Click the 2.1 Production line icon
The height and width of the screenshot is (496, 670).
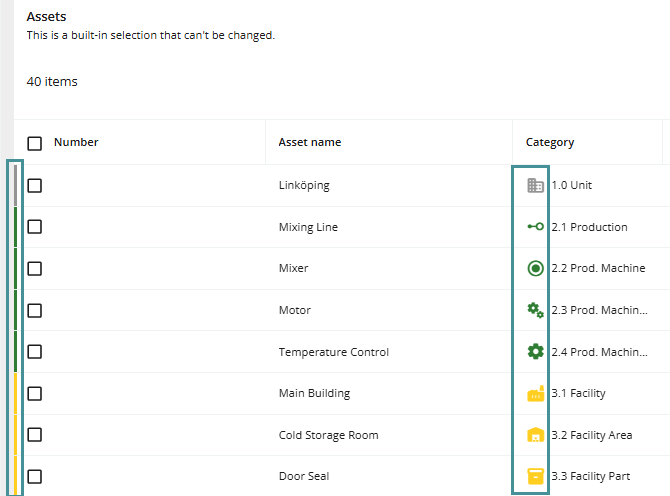coord(535,227)
